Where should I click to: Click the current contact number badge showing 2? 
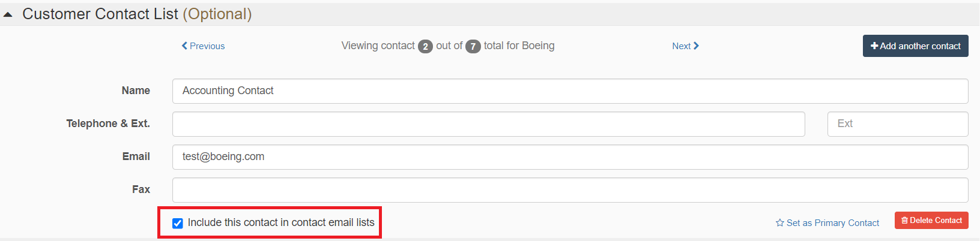[425, 46]
